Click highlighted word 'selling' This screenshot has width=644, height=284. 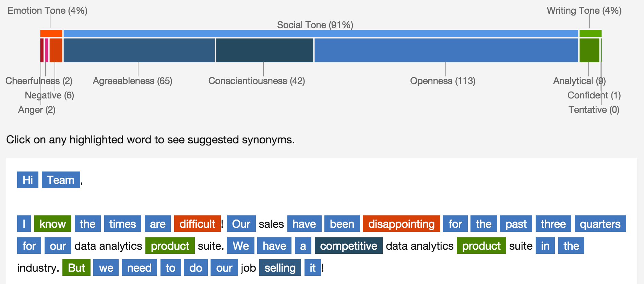click(280, 268)
